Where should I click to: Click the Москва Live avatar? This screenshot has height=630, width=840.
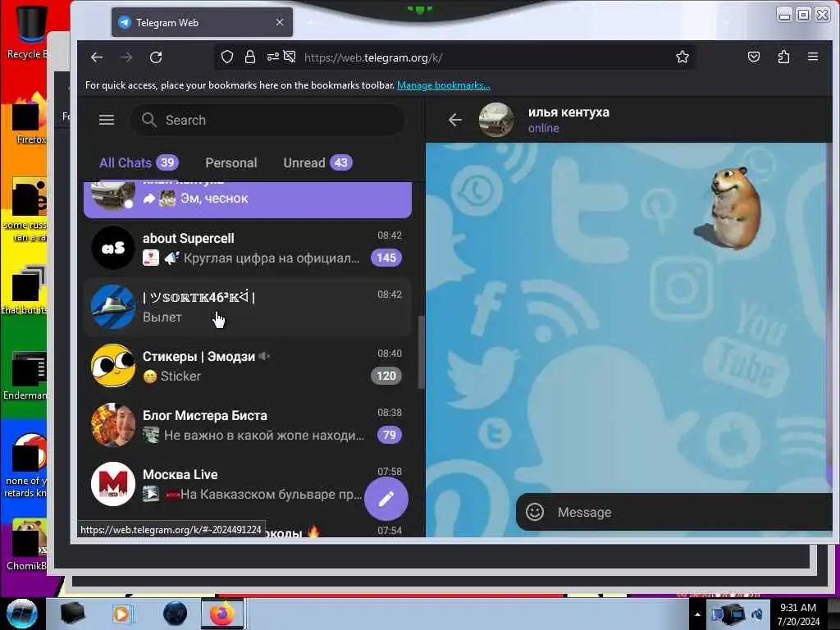(113, 484)
